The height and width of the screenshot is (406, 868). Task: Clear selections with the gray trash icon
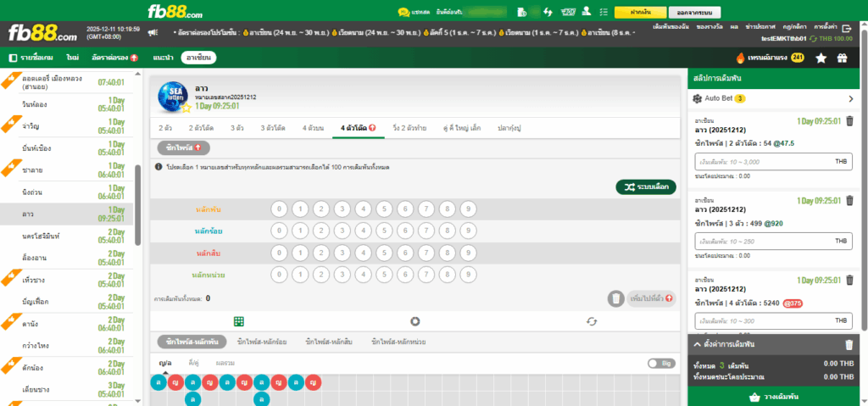(615, 298)
